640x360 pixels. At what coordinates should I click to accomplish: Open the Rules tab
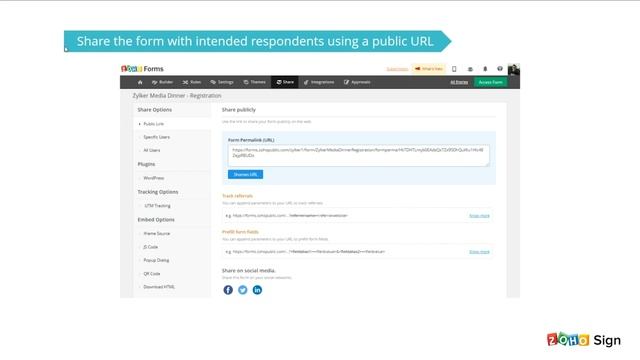coord(192,82)
